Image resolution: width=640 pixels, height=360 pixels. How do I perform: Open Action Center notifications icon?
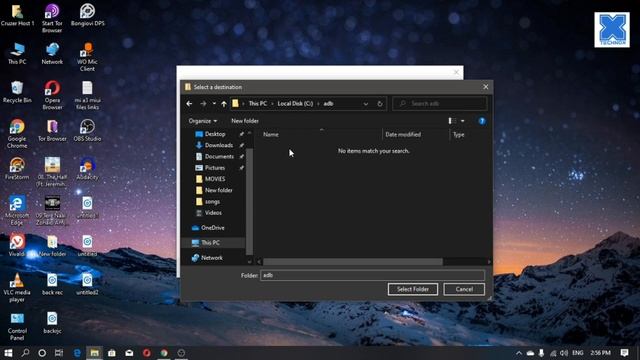click(624, 353)
